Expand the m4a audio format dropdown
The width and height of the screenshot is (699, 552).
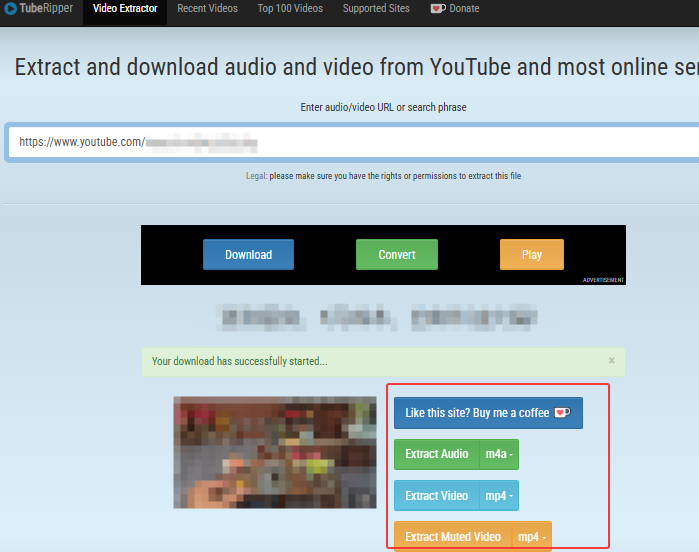coord(499,454)
